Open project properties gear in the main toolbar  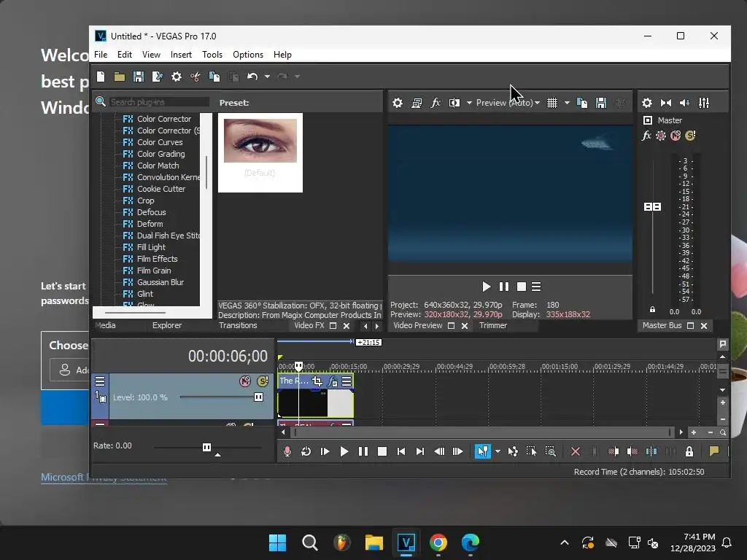[177, 77]
